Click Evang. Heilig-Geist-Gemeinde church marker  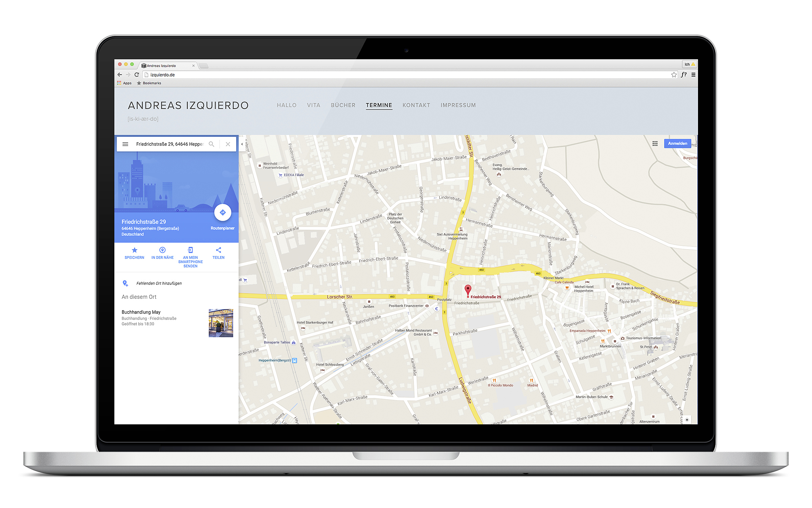click(x=499, y=175)
